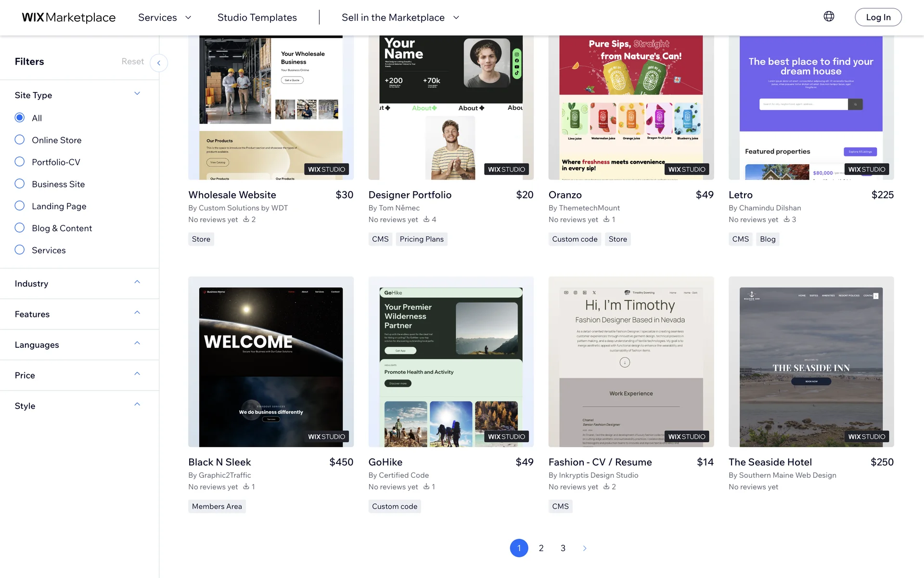Image resolution: width=924 pixels, height=578 pixels.
Task: Click the globe language selector icon
Action: pos(829,16)
